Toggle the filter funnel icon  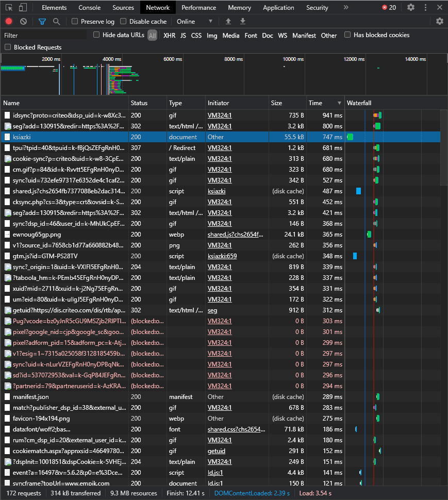coord(42,21)
